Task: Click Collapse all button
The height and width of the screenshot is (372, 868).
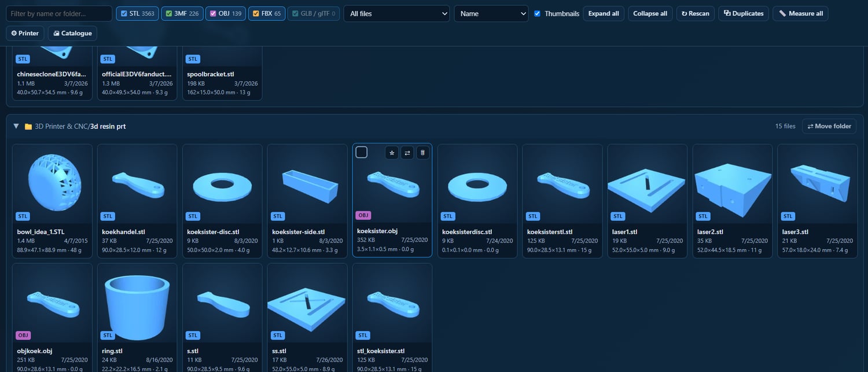Action: click(x=650, y=13)
